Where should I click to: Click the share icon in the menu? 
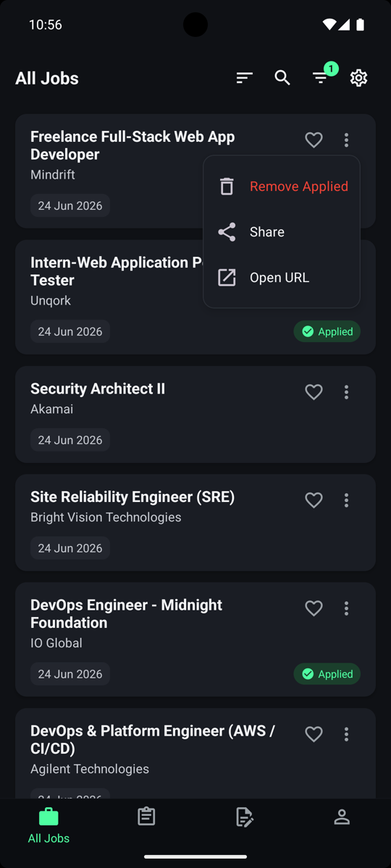[227, 231]
